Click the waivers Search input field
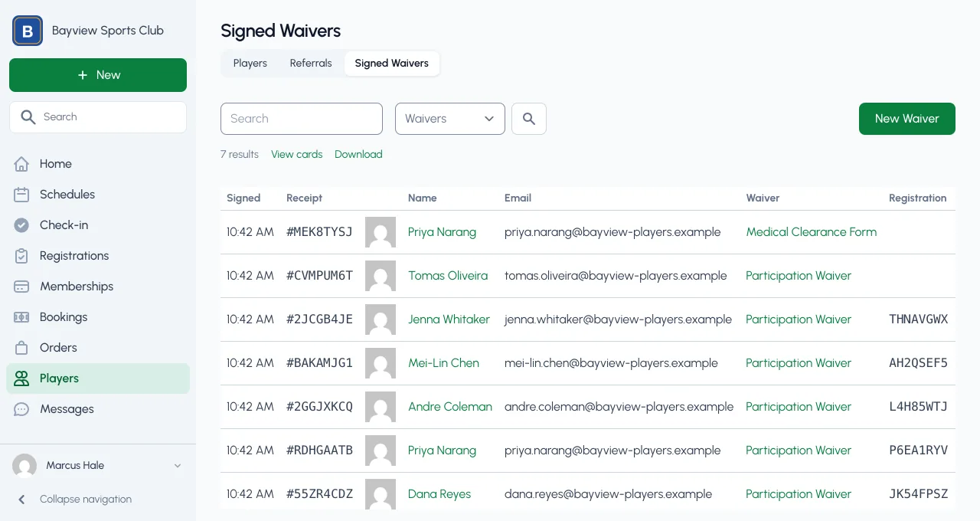Screen dimensions: 980x521 pos(302,119)
